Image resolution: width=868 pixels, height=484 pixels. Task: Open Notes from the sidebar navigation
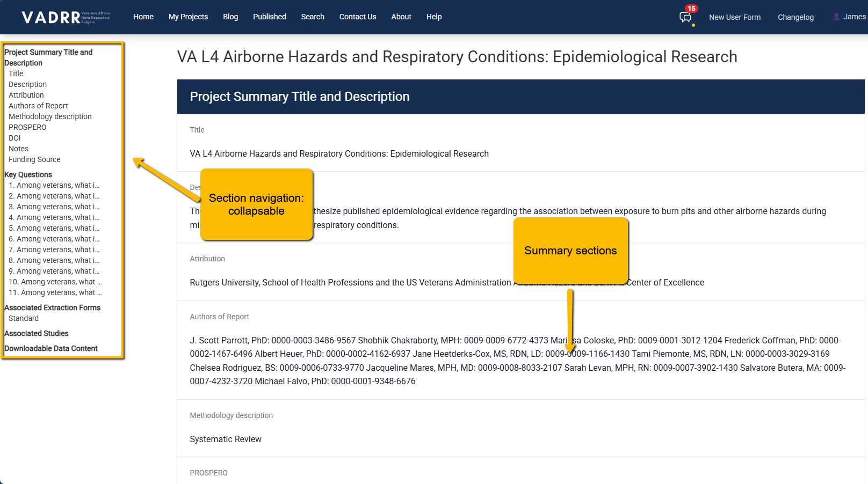(x=18, y=149)
